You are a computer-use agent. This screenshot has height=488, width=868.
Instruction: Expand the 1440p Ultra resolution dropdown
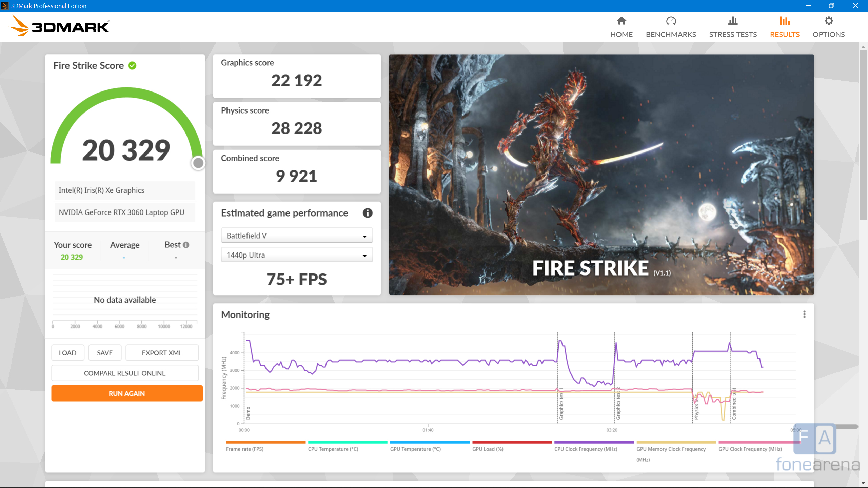(297, 255)
